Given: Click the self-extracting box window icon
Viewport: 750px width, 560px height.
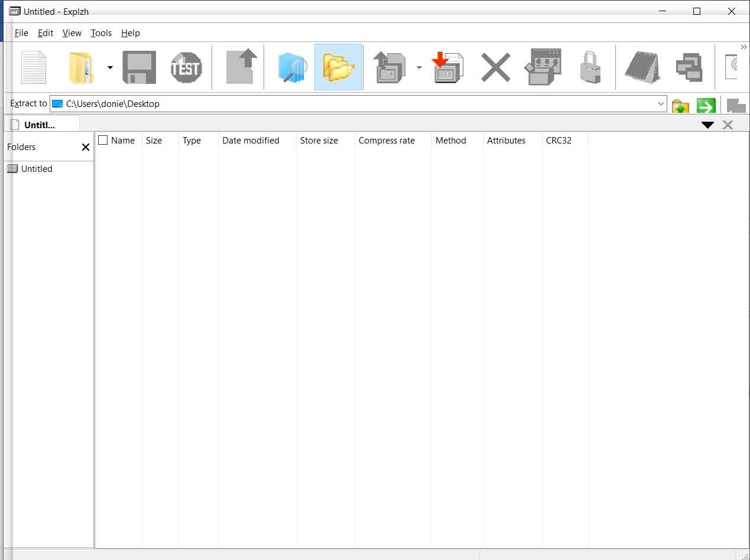Looking at the screenshot, I should (x=543, y=67).
